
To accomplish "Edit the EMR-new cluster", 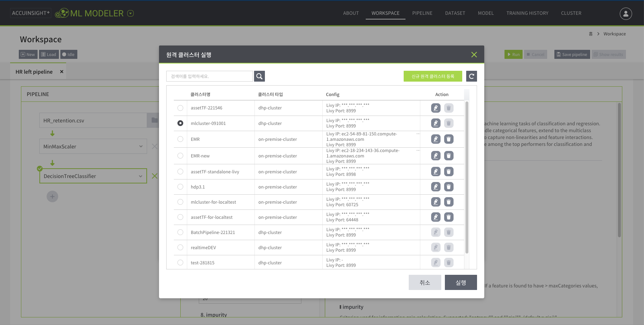I will pos(436,156).
